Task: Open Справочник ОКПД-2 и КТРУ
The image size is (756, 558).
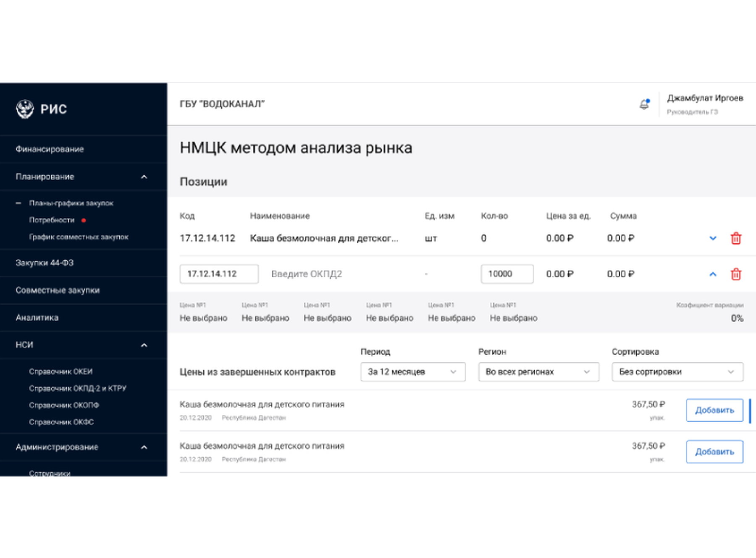Action: point(78,388)
